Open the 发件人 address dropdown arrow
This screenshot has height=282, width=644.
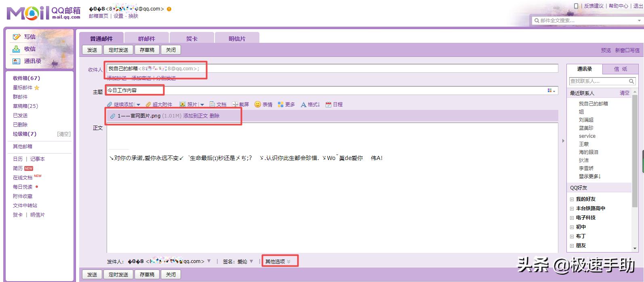pos(209,261)
